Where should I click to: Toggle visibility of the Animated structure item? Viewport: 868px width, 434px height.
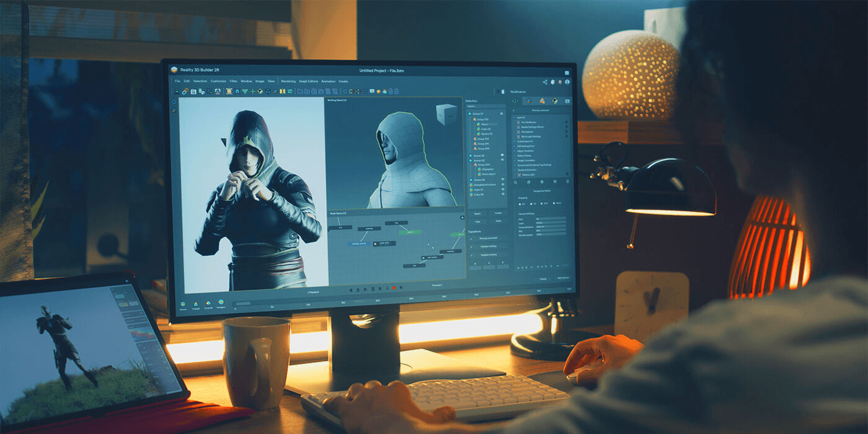(502, 184)
